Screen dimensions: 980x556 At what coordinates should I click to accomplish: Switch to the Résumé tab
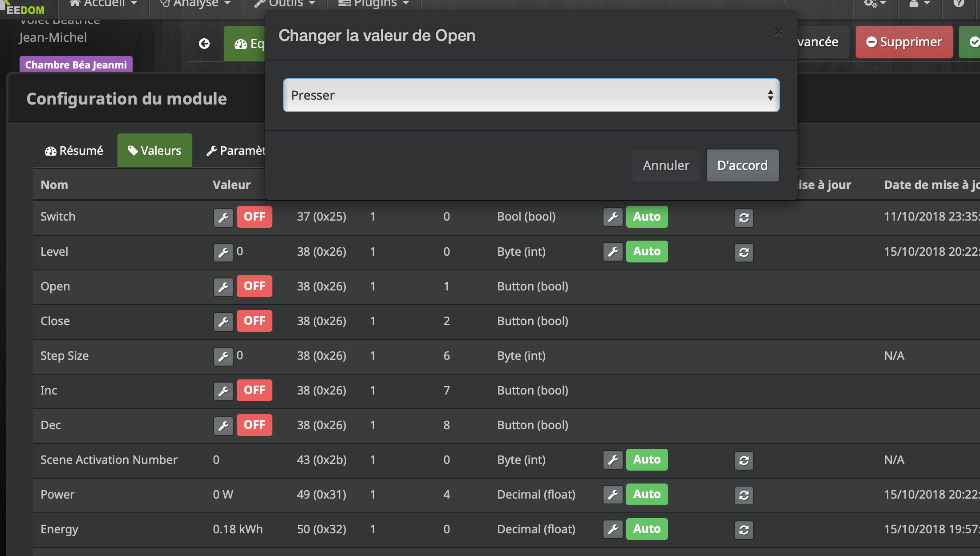click(x=74, y=151)
